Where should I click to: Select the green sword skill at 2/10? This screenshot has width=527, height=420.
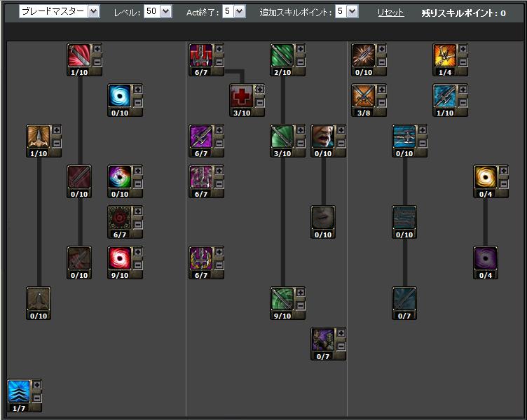pos(282,55)
